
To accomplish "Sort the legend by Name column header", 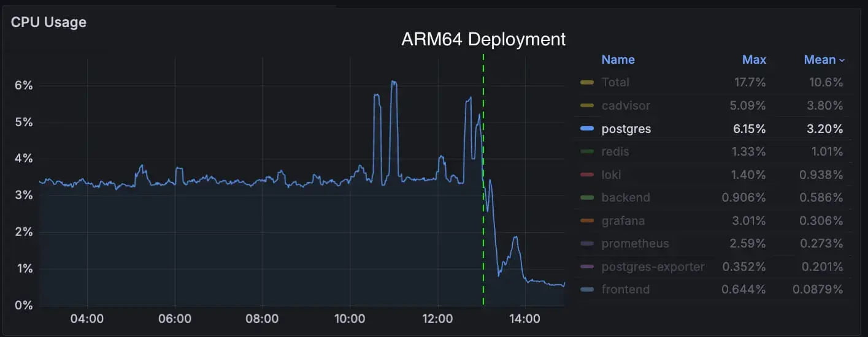I will pos(618,59).
